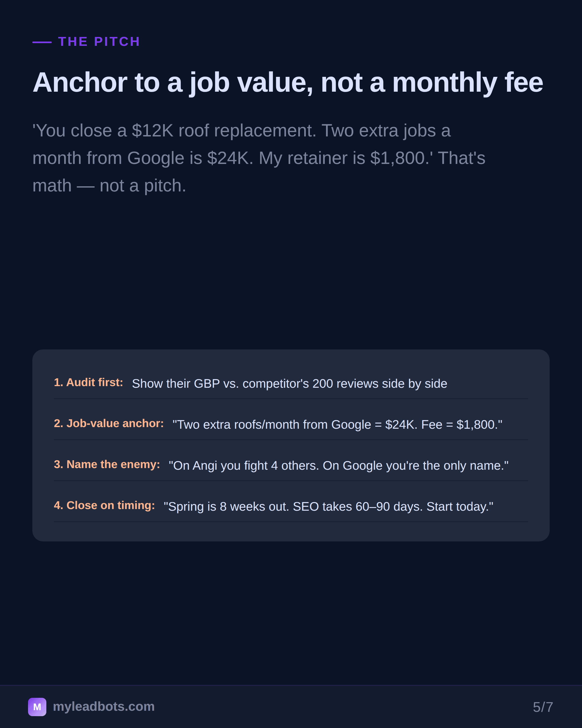Click the headline 'Anchor to a job value'
Viewport: 582px width, 728px height.
pos(172,83)
